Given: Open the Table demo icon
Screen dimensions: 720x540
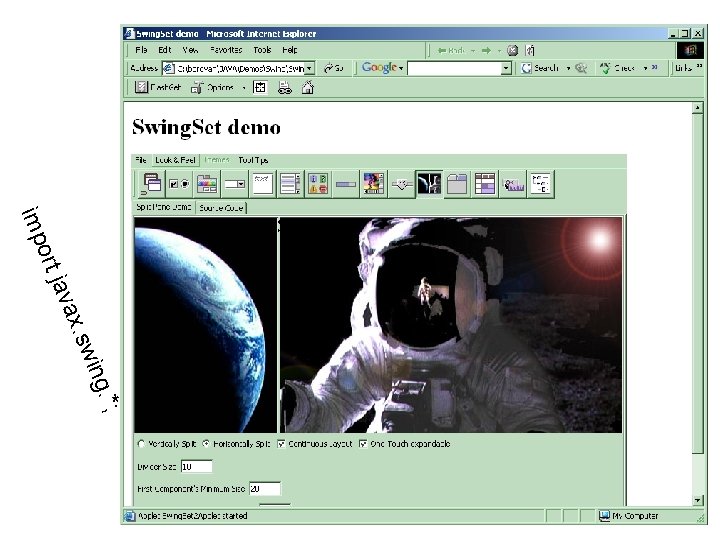Looking at the screenshot, I should coord(485,184).
